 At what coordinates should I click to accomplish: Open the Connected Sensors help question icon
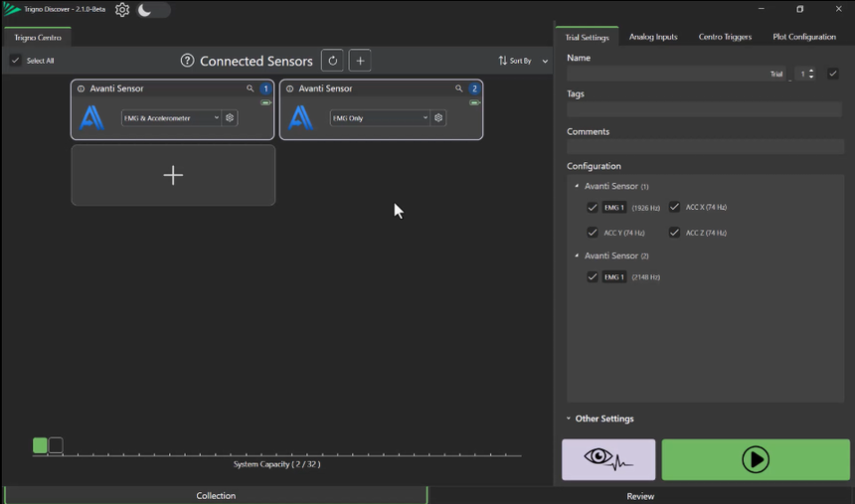point(187,61)
